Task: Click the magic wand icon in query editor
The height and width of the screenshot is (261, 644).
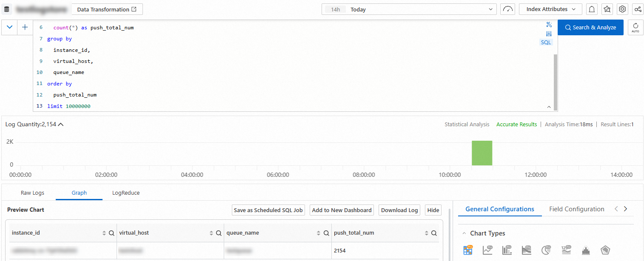Action: click(x=549, y=25)
